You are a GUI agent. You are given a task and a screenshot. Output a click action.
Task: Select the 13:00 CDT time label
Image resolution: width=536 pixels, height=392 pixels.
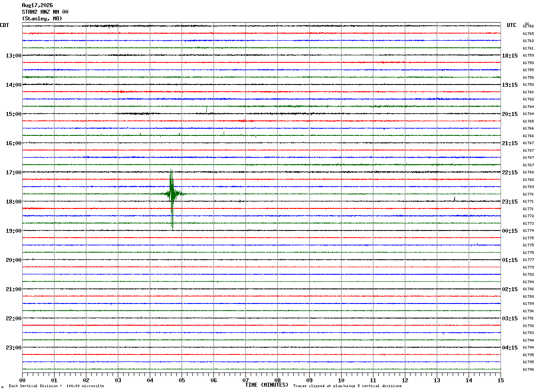click(13, 56)
